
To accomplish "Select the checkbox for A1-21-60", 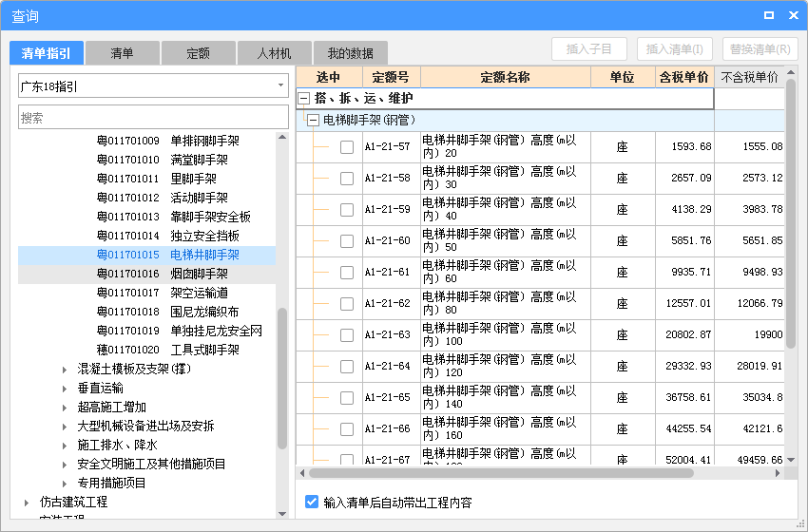I will tap(347, 241).
